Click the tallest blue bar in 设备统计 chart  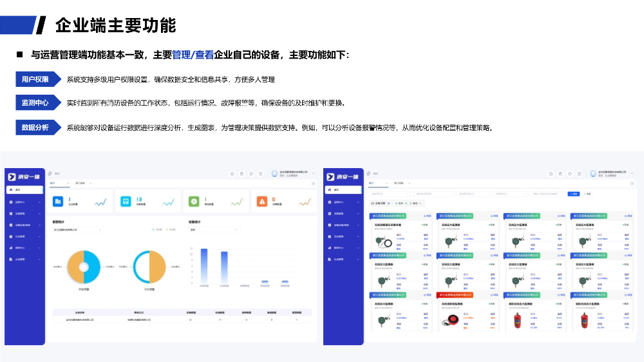point(204,266)
